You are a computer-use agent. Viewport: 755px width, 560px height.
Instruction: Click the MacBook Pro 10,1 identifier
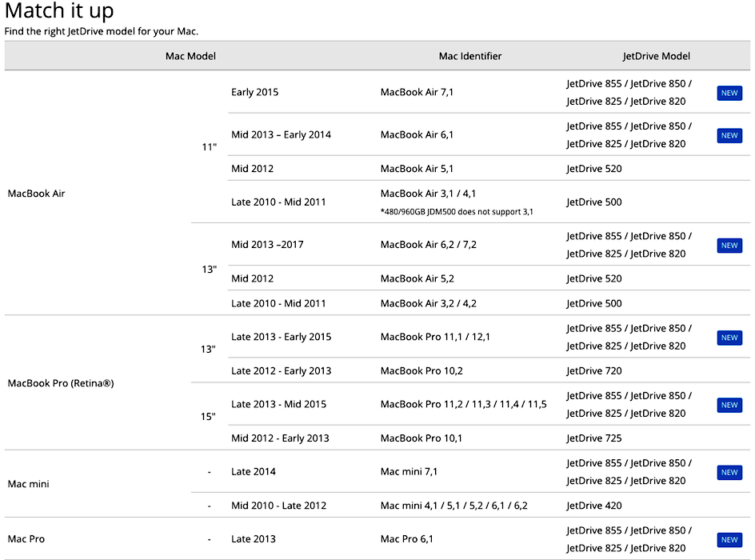[x=421, y=438]
